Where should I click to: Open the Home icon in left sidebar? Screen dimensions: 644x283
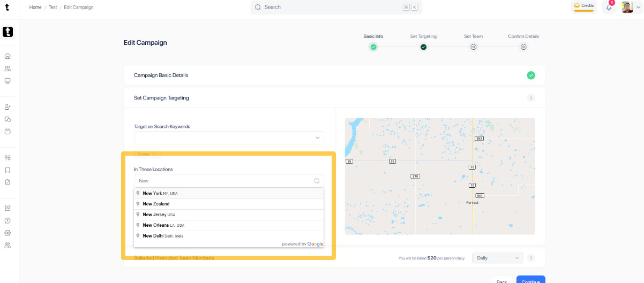coord(8,56)
